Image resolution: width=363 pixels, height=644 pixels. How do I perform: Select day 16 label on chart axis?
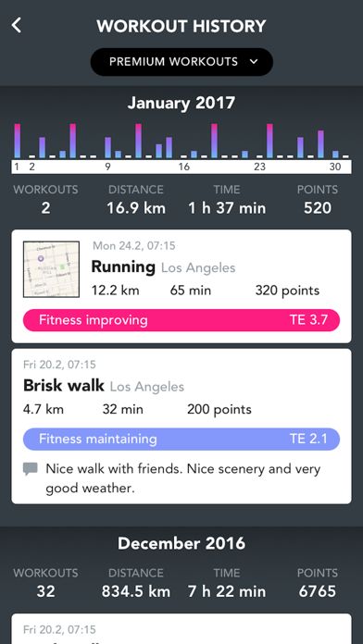coord(184,167)
